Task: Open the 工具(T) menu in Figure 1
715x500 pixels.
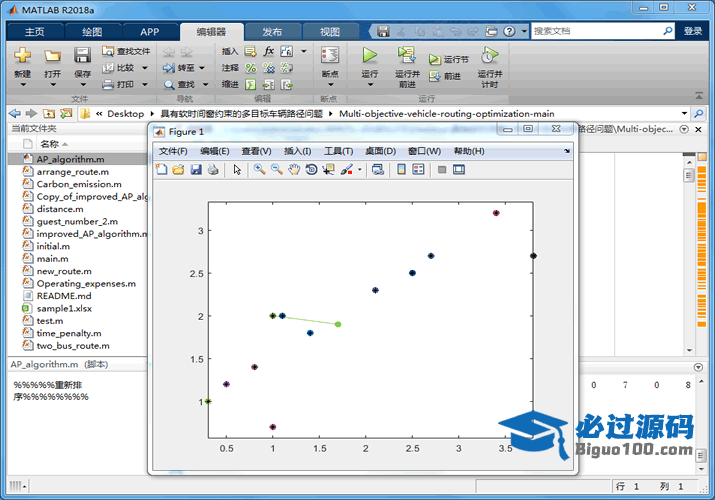Action: point(338,151)
